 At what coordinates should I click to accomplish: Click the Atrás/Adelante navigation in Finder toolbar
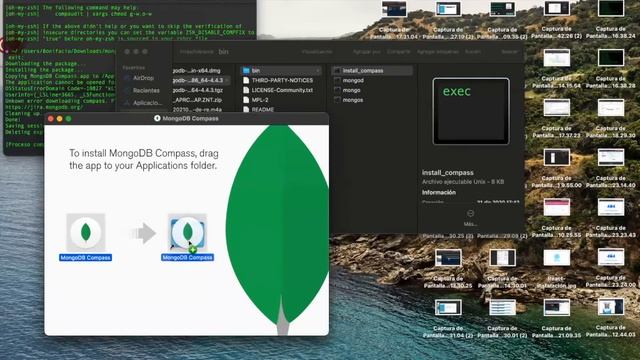click(197, 52)
